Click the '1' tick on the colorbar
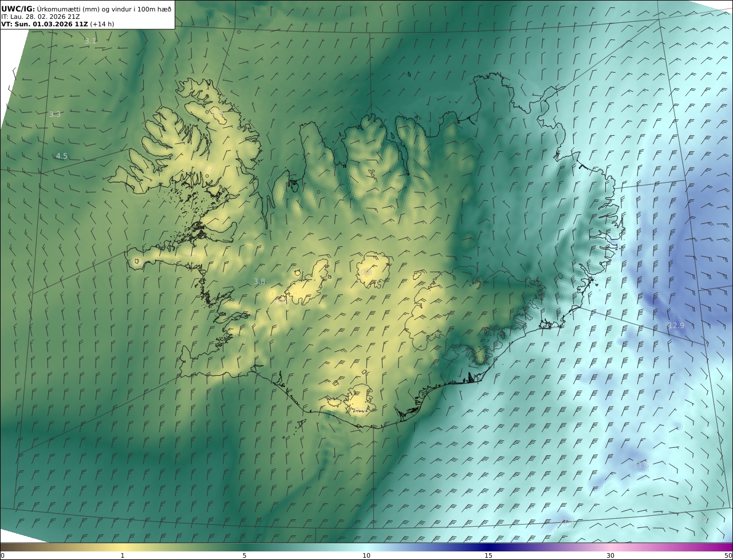 [123, 555]
